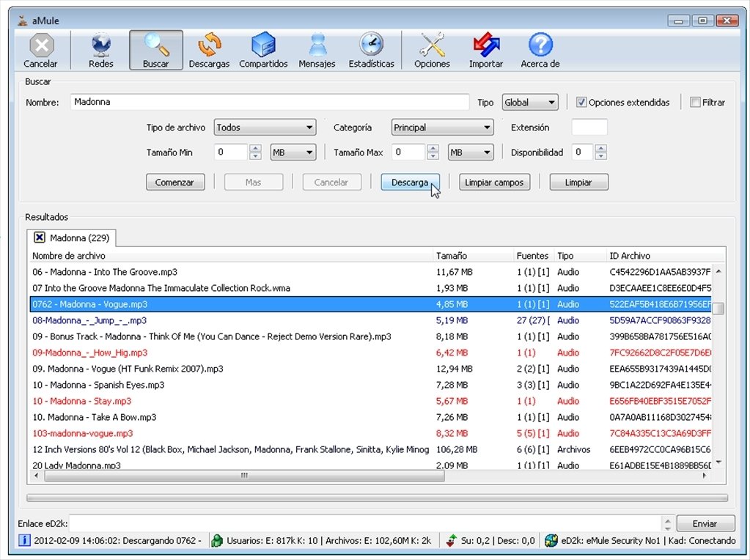This screenshot has height=560, width=750.
Task: Click the Extensión input field
Action: [589, 128]
